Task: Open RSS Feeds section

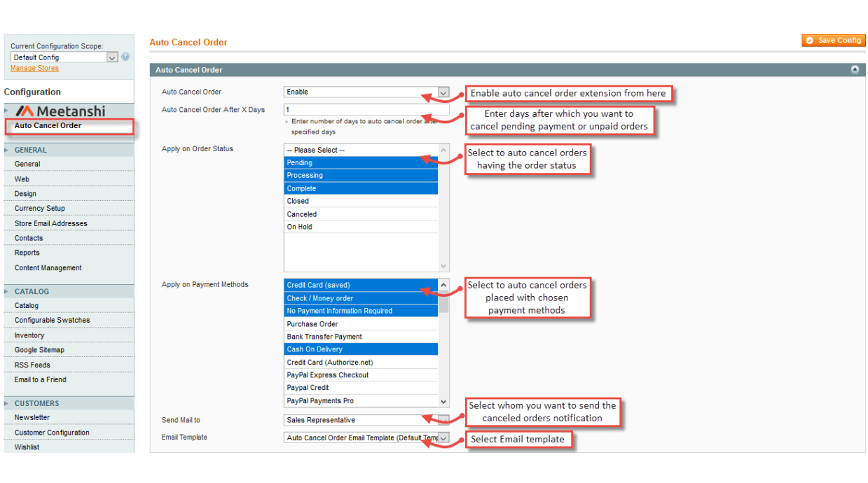Action: point(32,365)
